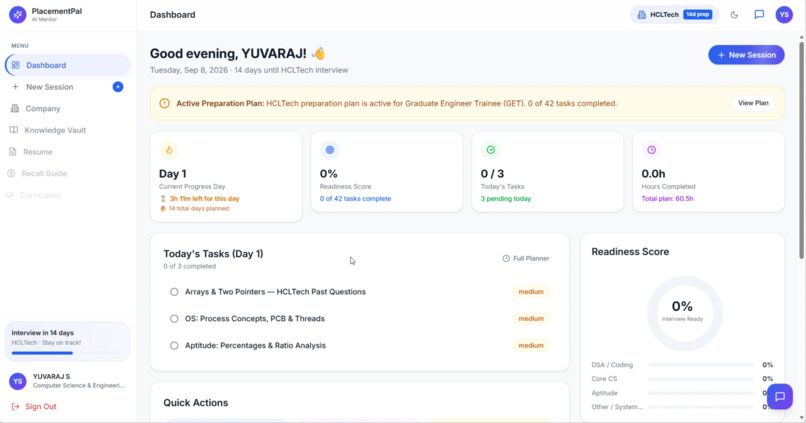Click the flame icon on Day 1 card
The height and width of the screenshot is (423, 806).
169,150
